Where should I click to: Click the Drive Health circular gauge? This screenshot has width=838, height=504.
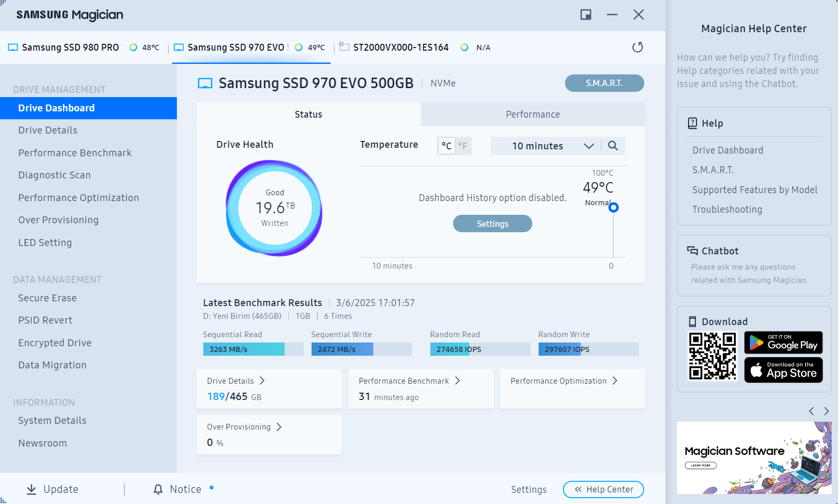pyautogui.click(x=275, y=208)
